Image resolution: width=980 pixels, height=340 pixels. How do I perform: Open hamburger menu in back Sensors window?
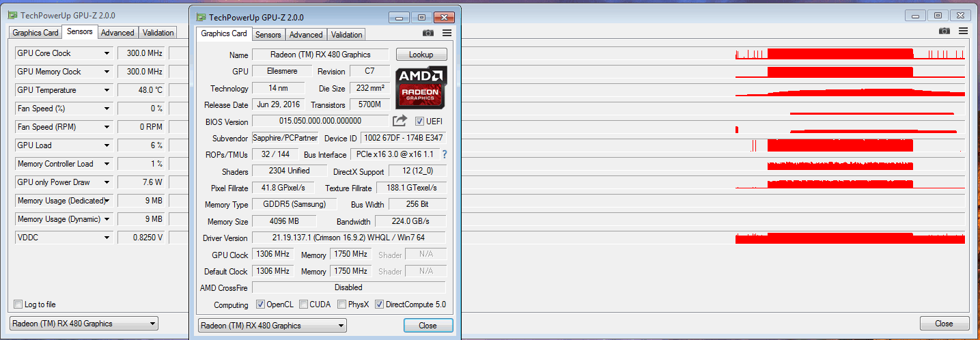pos(963,31)
